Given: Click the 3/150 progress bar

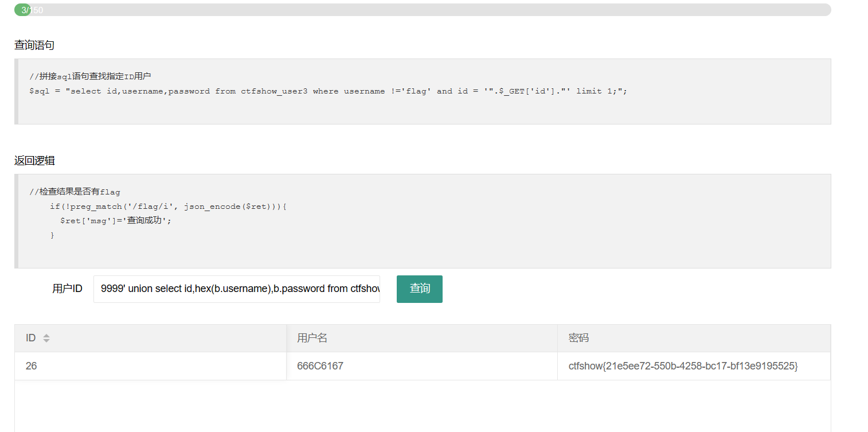Looking at the screenshot, I should [423, 10].
